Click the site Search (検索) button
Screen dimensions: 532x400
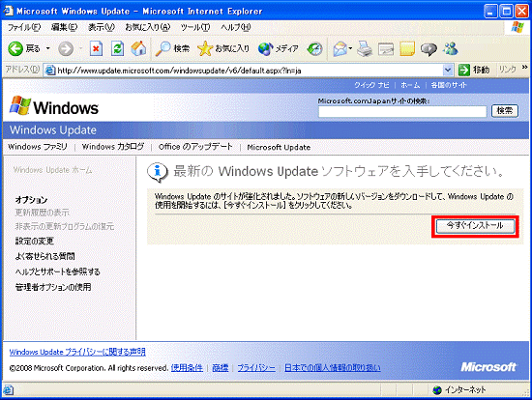tap(505, 111)
